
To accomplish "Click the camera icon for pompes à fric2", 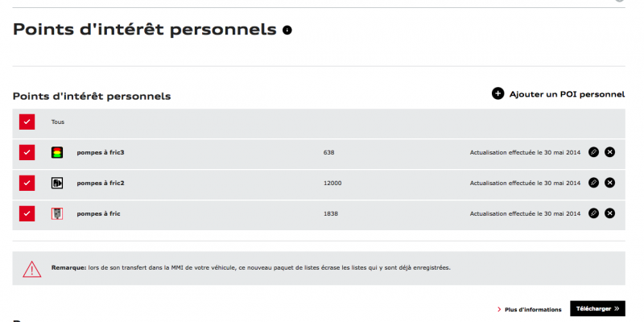I will click(57, 183).
